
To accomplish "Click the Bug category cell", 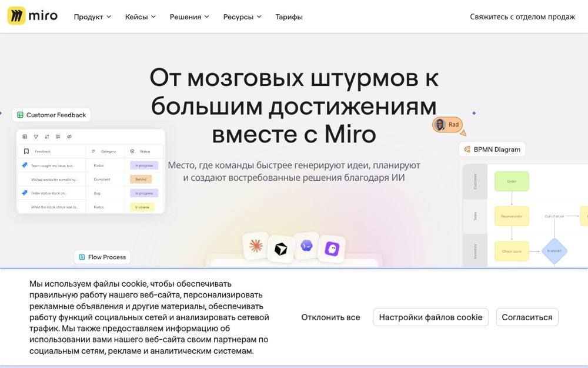I will [97, 193].
